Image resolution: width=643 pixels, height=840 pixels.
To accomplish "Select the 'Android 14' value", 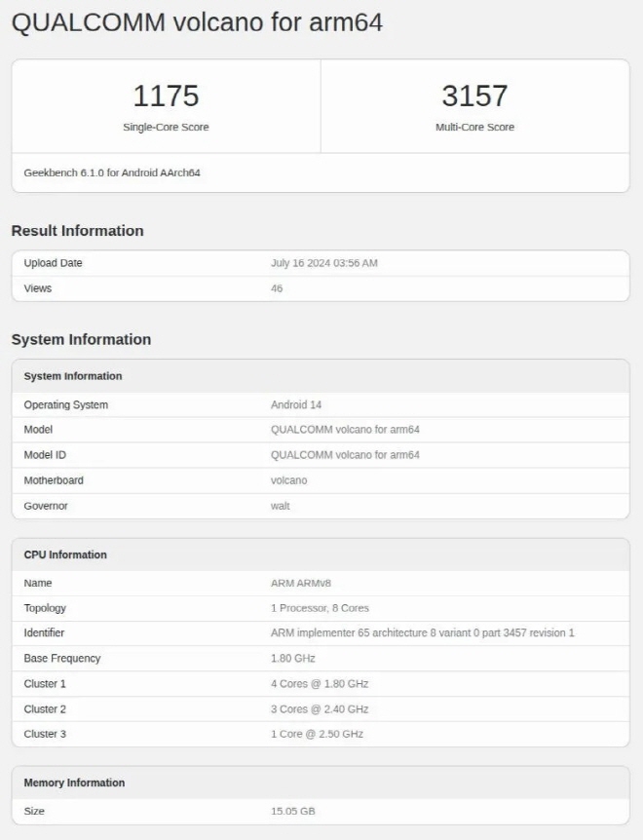I will (x=296, y=405).
